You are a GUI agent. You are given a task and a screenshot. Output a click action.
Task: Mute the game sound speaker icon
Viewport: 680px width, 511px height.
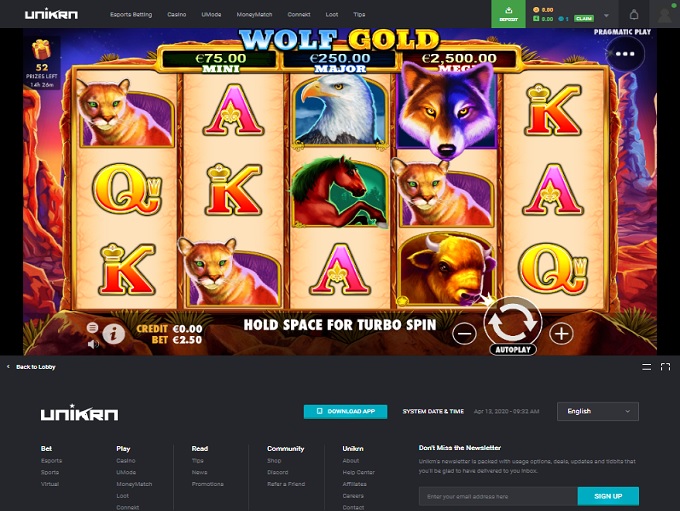tap(93, 344)
